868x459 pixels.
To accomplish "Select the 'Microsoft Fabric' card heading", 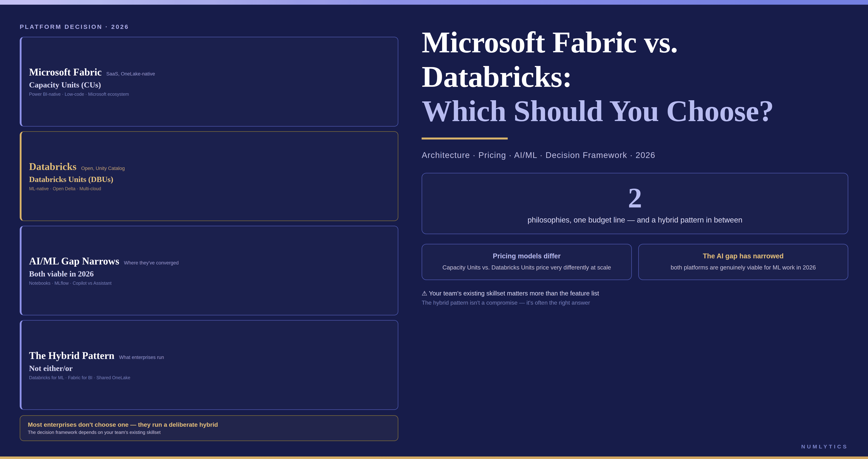I will [x=65, y=72].
